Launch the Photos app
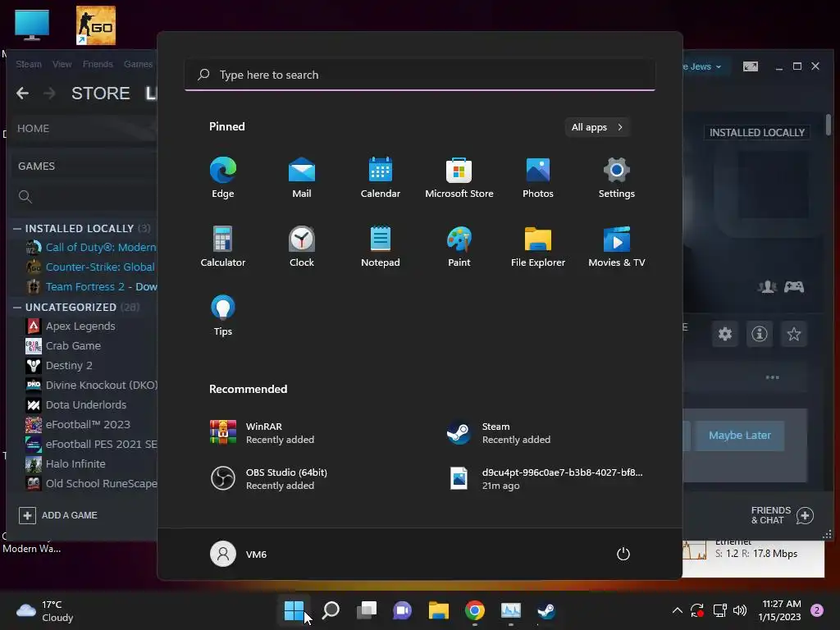Image resolution: width=840 pixels, height=630 pixels. (538, 178)
